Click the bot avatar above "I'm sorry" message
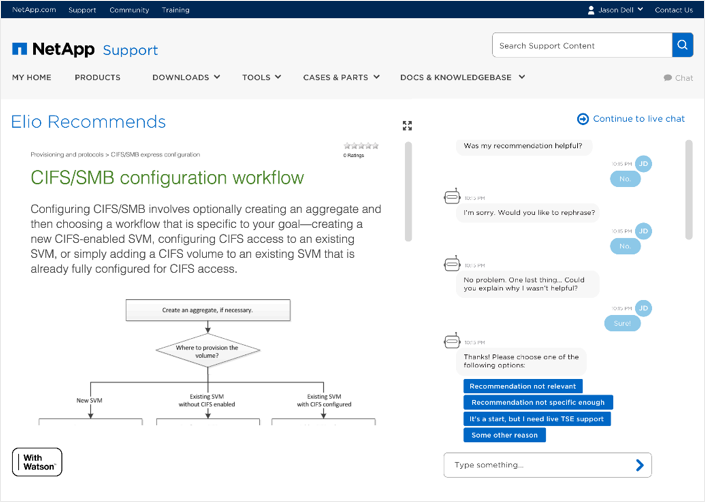This screenshot has height=502, width=705. click(x=452, y=196)
